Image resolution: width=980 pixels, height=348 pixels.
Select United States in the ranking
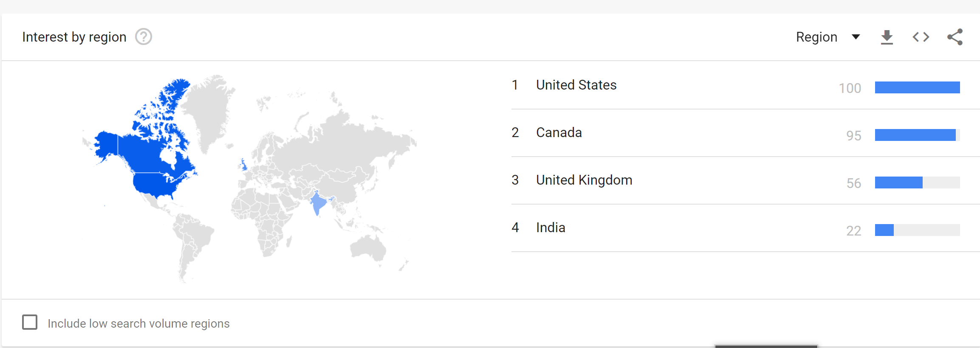[x=576, y=85]
